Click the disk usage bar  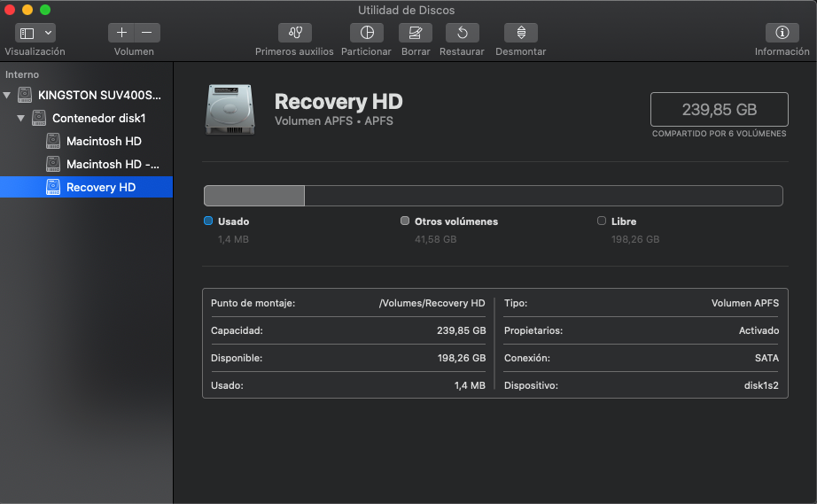coord(493,196)
